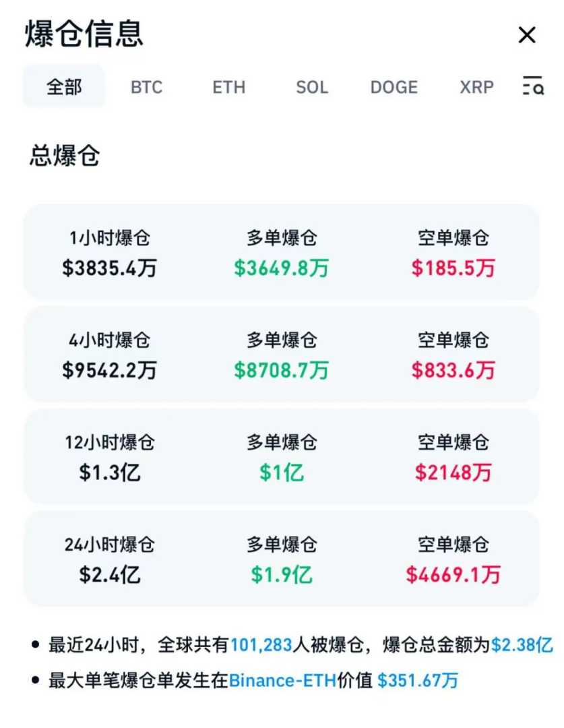Click 4-hour short liquidations $833.6万
564x728 pixels.
pos(453,370)
